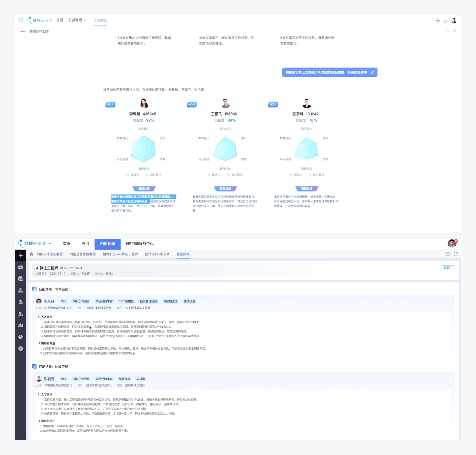Click 候选人 legend swatch under 李雅琳 radar
Image resolution: width=476 pixels, height=455 pixels.
(x=128, y=175)
